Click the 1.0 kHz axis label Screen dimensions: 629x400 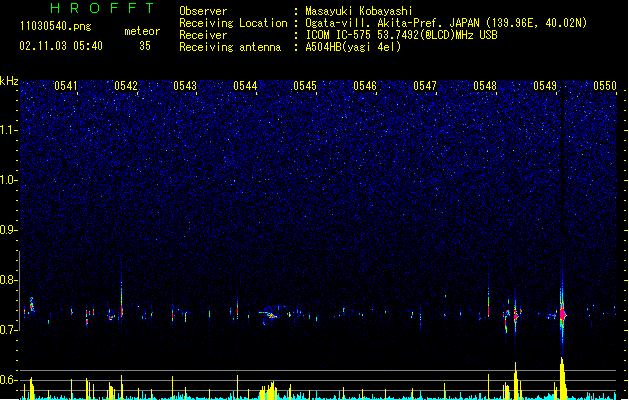tap(9, 180)
